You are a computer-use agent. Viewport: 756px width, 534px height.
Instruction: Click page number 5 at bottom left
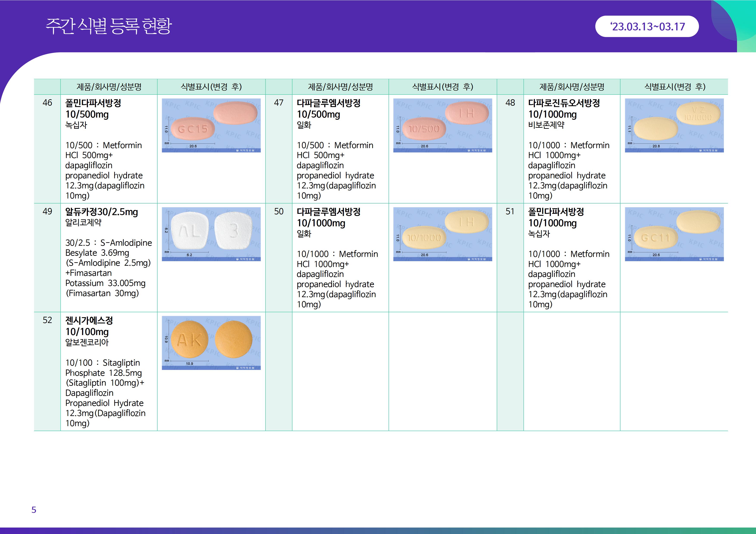point(34,510)
